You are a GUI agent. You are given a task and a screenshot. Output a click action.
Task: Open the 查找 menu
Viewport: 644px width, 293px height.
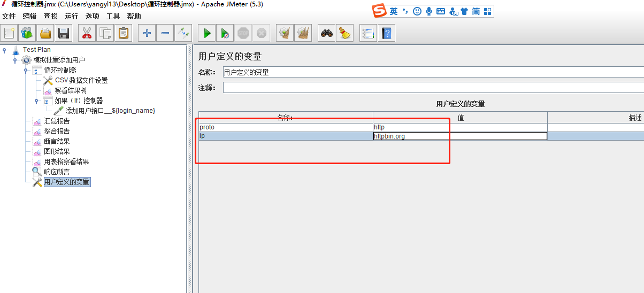click(50, 16)
